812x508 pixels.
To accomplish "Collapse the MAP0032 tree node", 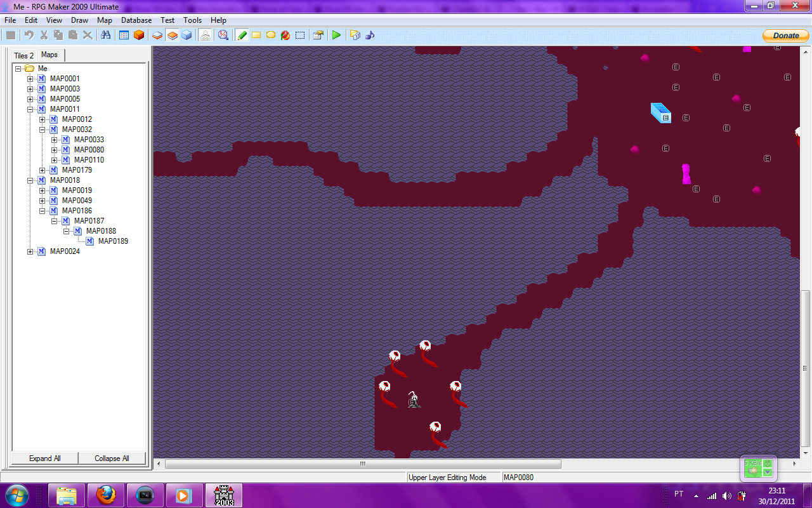I will click(x=43, y=130).
